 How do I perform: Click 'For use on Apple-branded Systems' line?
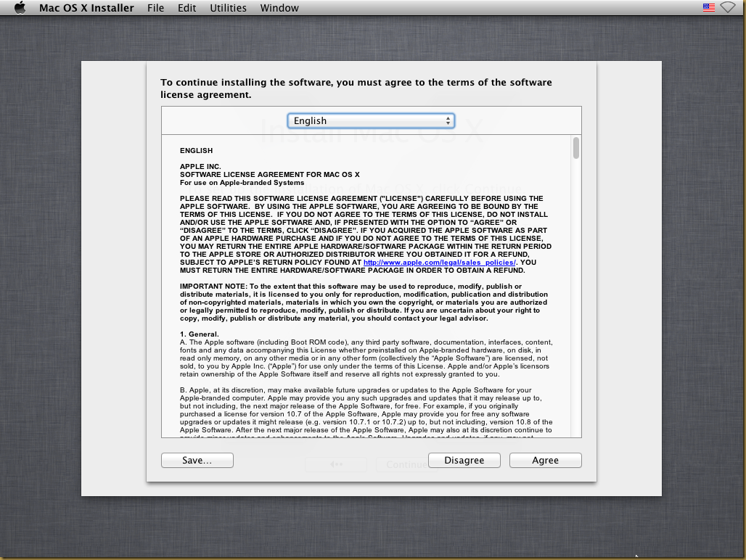pos(242,183)
